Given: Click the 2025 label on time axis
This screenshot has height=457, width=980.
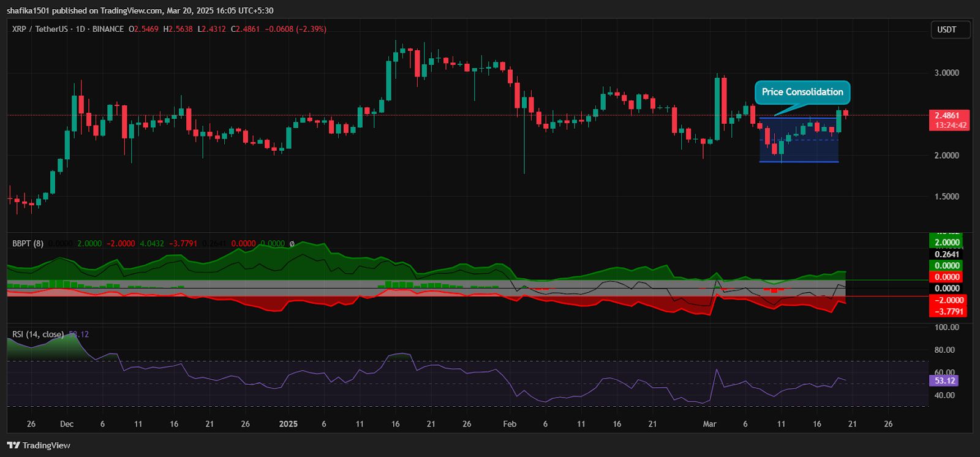Looking at the screenshot, I should coord(288,424).
